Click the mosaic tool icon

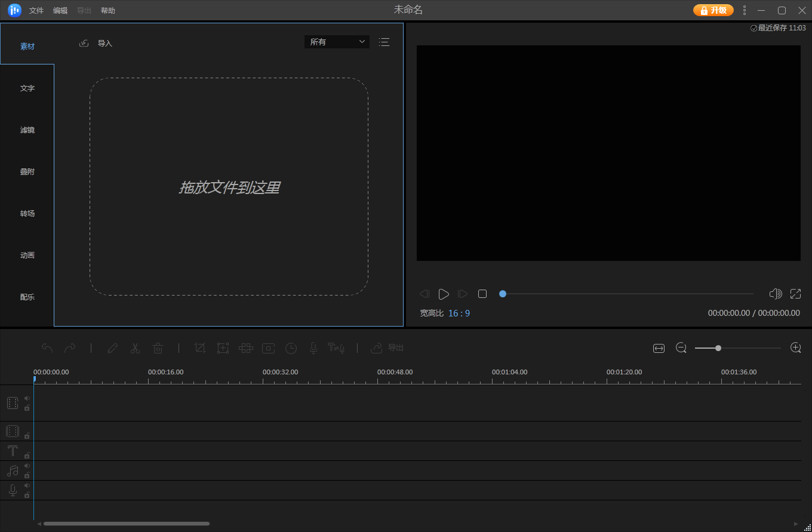tap(246, 348)
